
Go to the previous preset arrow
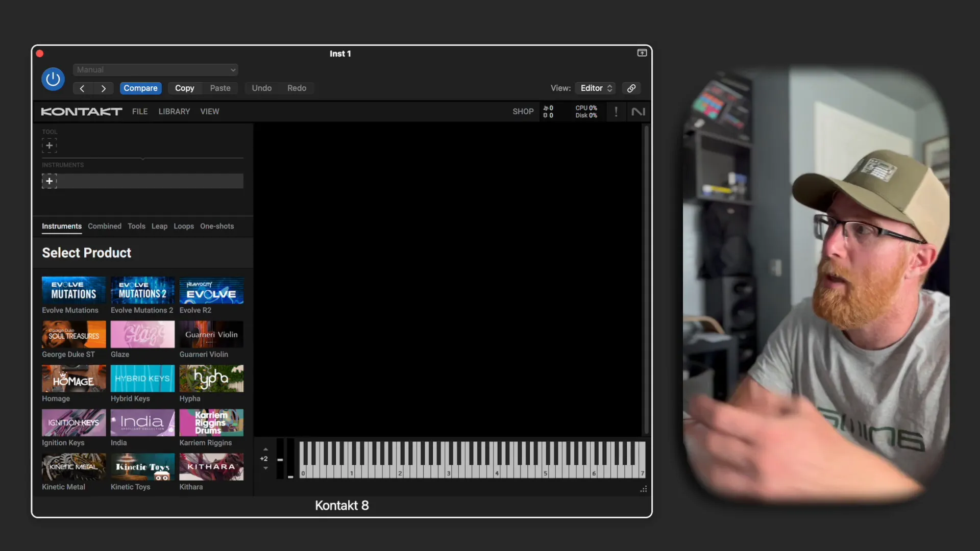pyautogui.click(x=82, y=88)
